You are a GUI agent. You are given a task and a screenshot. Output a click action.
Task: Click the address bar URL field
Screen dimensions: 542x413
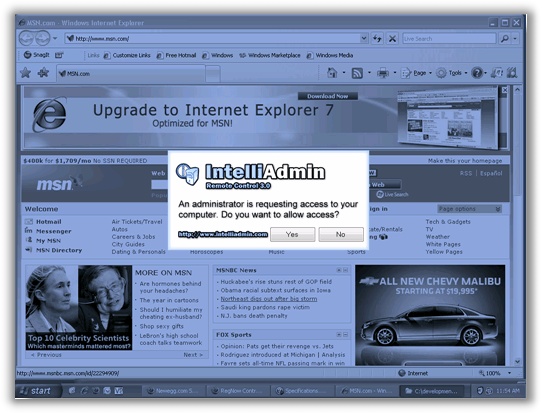[x=213, y=38]
